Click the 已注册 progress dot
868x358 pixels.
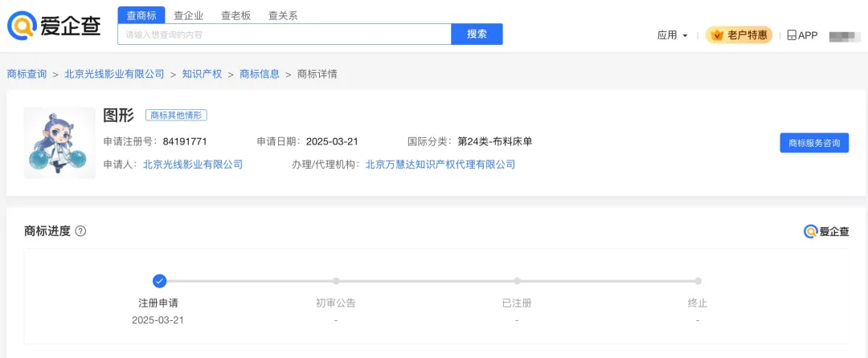pyautogui.click(x=517, y=281)
